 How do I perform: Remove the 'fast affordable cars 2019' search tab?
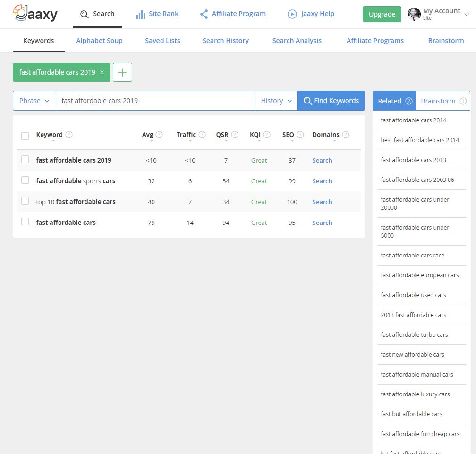pyautogui.click(x=102, y=72)
